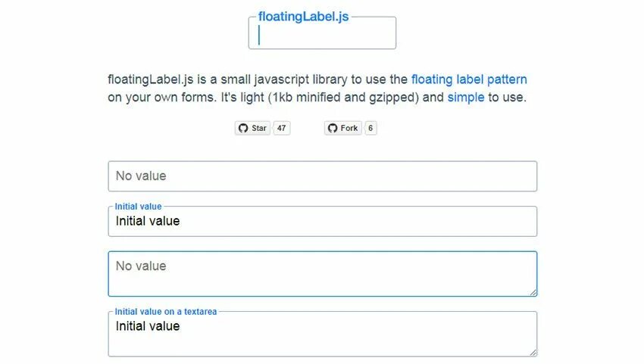
Task: Open the fork count showing 6
Action: tap(370, 129)
